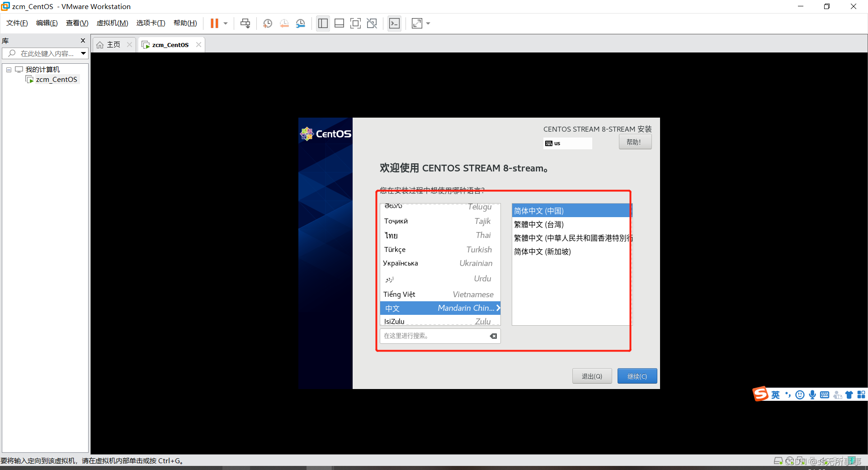Collapse the 我的计算机 tree node

pyautogui.click(x=9, y=70)
